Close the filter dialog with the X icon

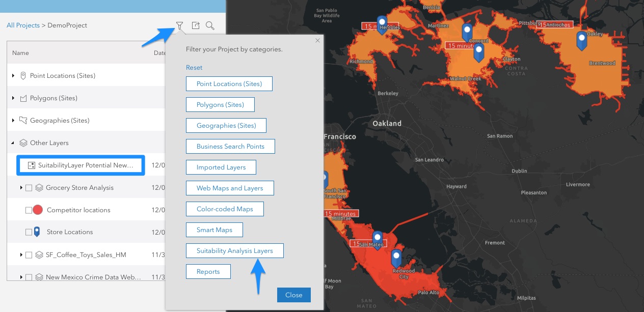pyautogui.click(x=317, y=41)
